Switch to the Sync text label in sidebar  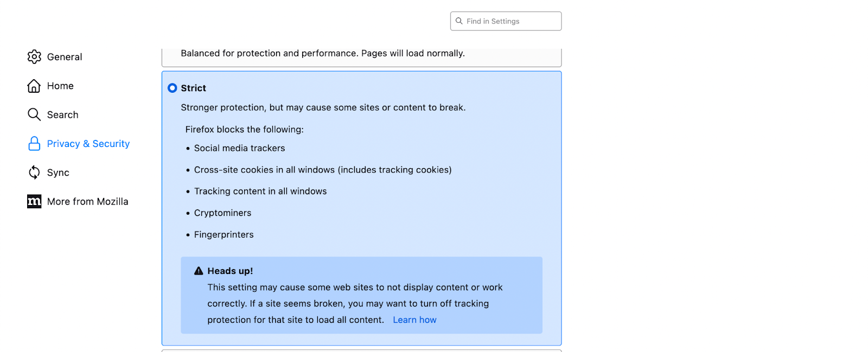(58, 172)
